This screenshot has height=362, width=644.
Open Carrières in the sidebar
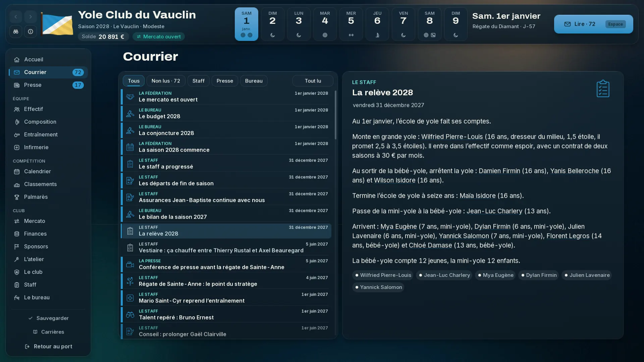point(48,332)
